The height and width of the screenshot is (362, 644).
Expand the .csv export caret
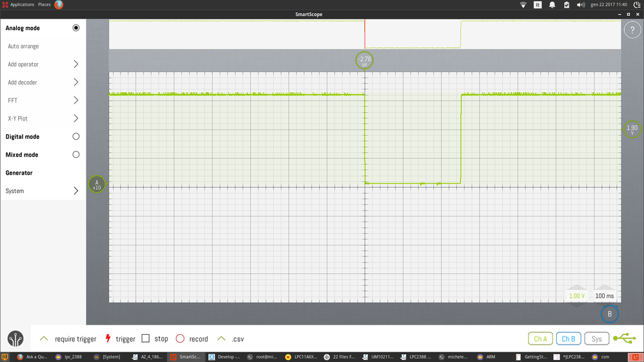point(221,339)
